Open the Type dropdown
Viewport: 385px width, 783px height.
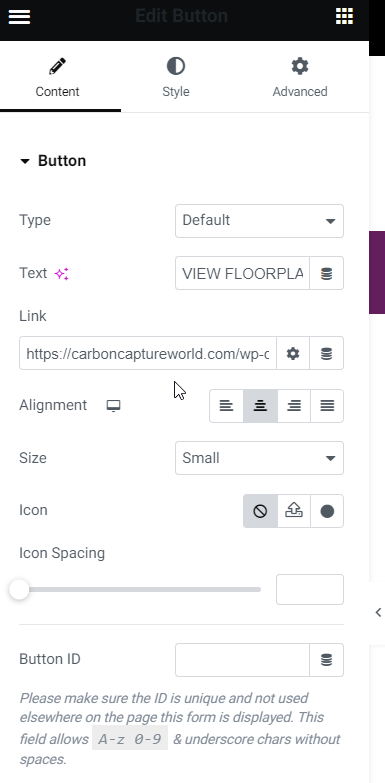click(259, 221)
